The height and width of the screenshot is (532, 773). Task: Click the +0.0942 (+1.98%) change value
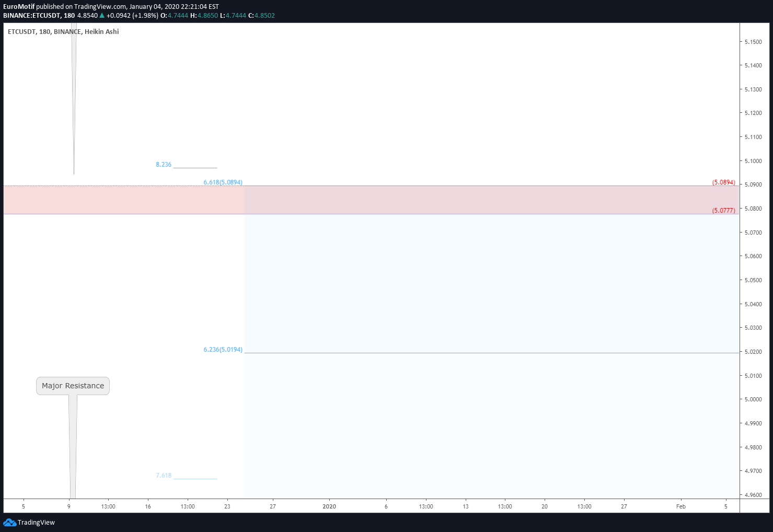(x=132, y=16)
